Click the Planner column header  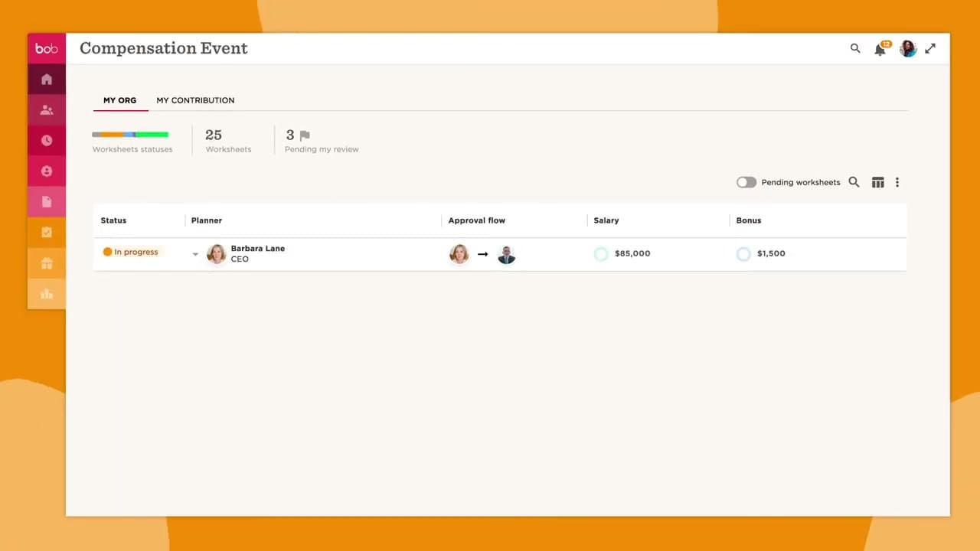207,220
